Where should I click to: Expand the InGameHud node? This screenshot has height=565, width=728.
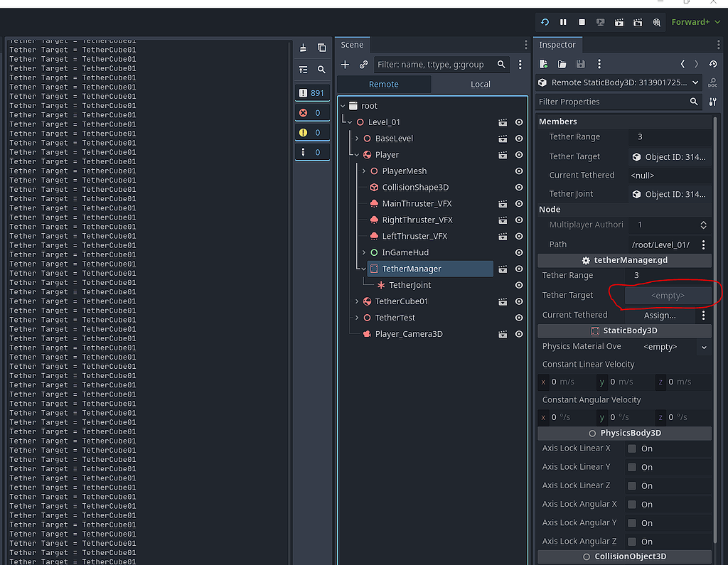click(x=364, y=252)
